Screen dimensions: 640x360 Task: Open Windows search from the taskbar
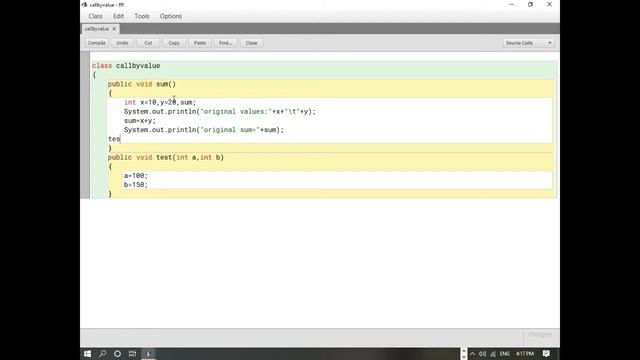(x=102, y=354)
